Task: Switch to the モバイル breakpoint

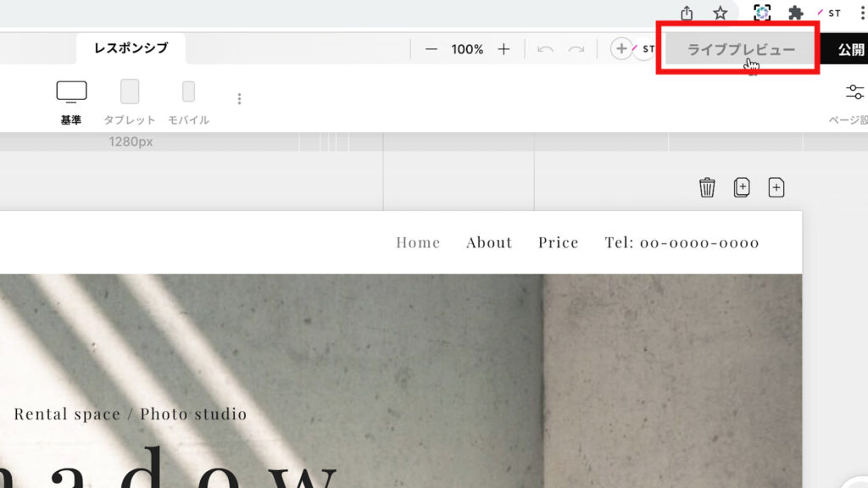Action: (188, 103)
